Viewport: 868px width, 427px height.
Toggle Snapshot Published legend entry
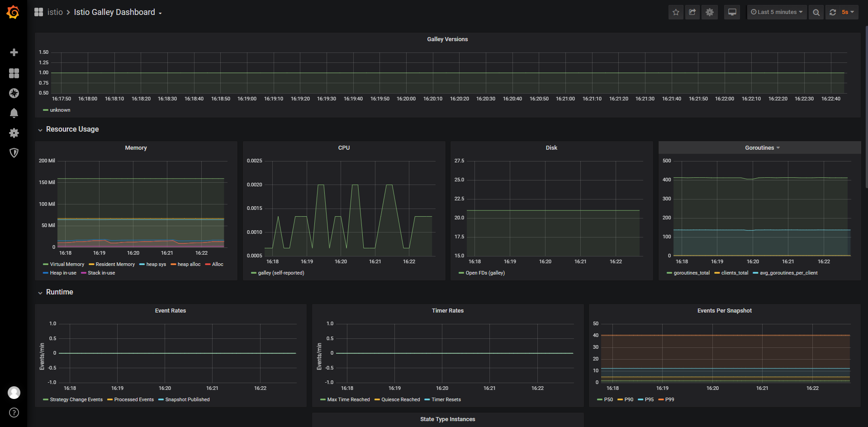187,399
